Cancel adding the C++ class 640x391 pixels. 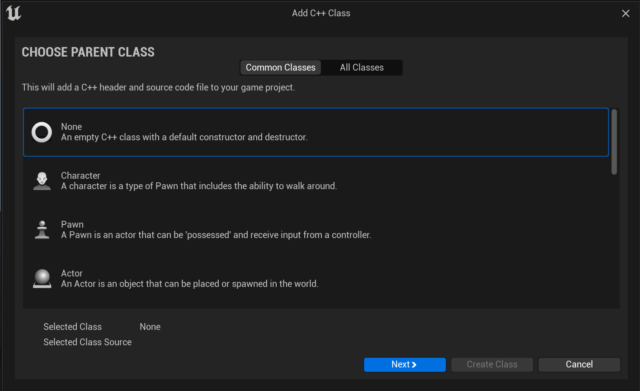tap(579, 364)
